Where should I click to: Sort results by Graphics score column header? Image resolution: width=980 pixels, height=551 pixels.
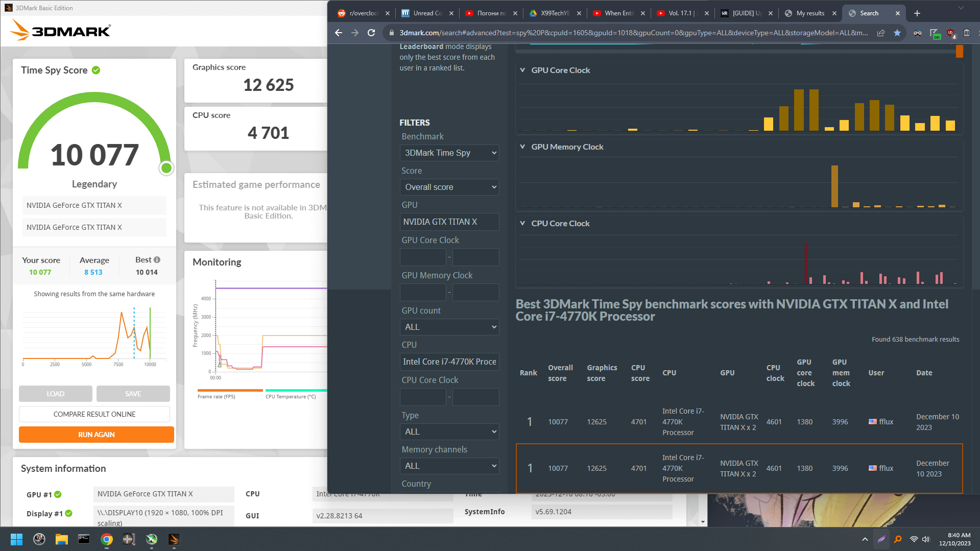pos(602,373)
